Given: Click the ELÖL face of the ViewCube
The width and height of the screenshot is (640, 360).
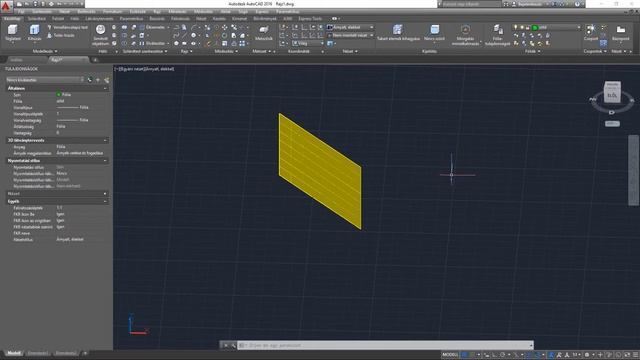Looking at the screenshot, I should point(612,95).
